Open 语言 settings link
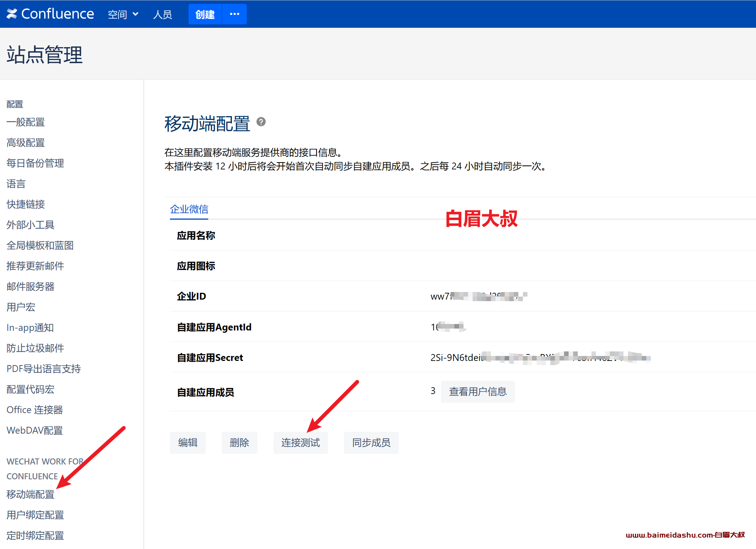This screenshot has width=756, height=549. click(x=16, y=184)
